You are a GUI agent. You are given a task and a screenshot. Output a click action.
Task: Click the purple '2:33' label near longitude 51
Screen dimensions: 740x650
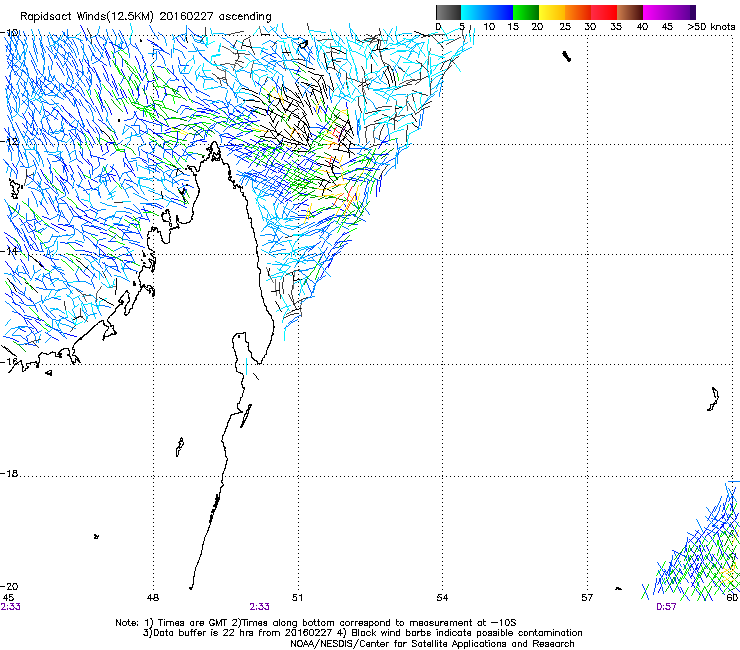pos(260,607)
